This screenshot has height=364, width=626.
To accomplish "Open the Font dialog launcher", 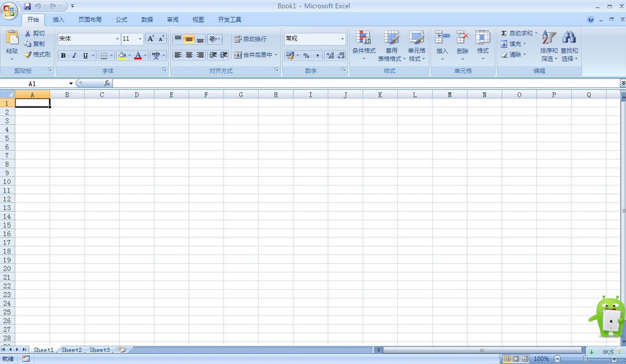I will 165,70.
